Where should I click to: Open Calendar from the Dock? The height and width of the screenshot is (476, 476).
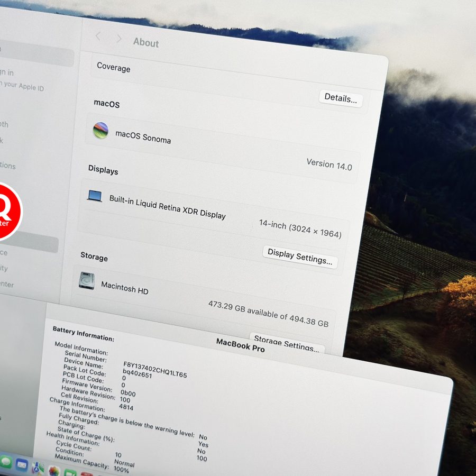coord(87,474)
